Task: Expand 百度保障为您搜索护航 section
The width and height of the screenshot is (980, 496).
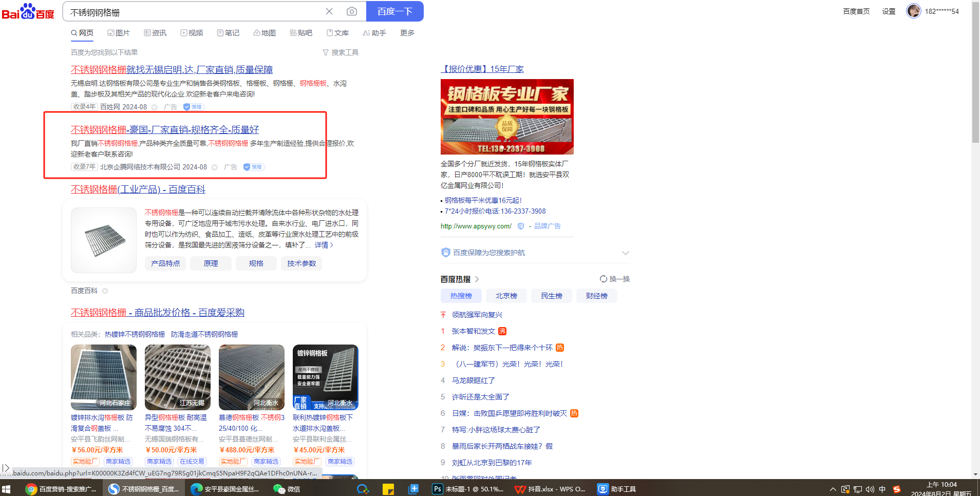Action: pyautogui.click(x=625, y=253)
